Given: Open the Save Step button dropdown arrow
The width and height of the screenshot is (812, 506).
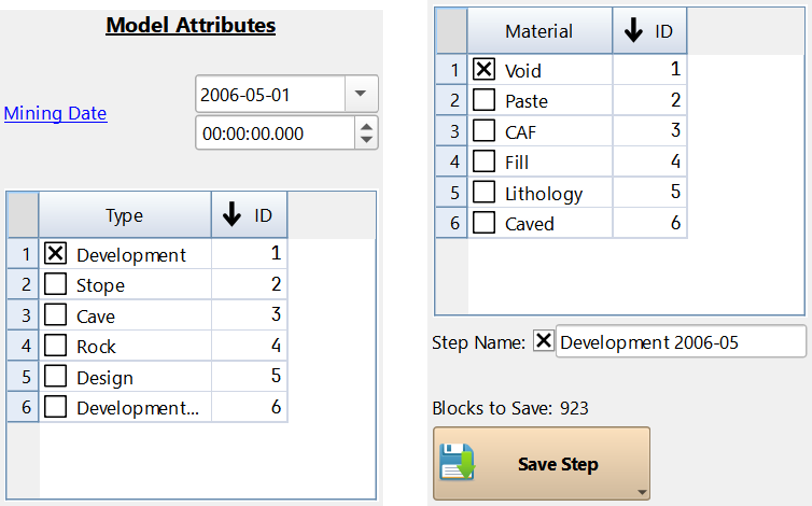Looking at the screenshot, I should (642, 492).
